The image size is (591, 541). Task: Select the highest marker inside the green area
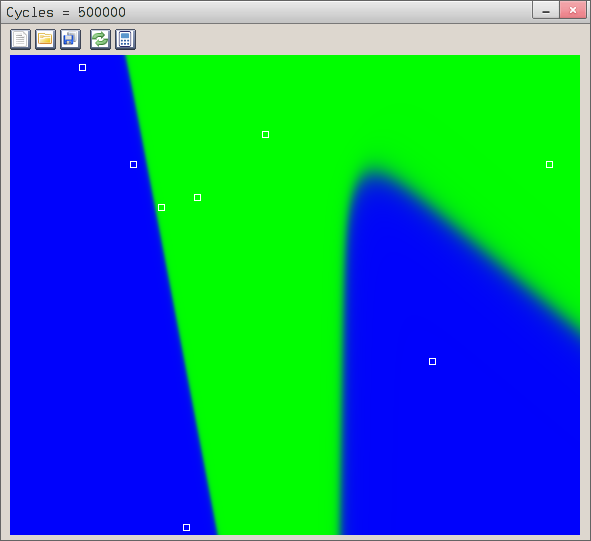[265, 135]
